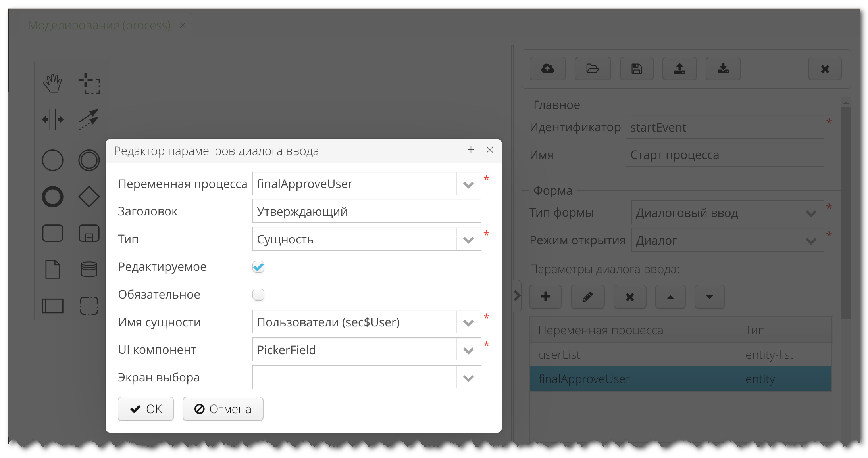Open the Экран выбора dropdown

[468, 378]
